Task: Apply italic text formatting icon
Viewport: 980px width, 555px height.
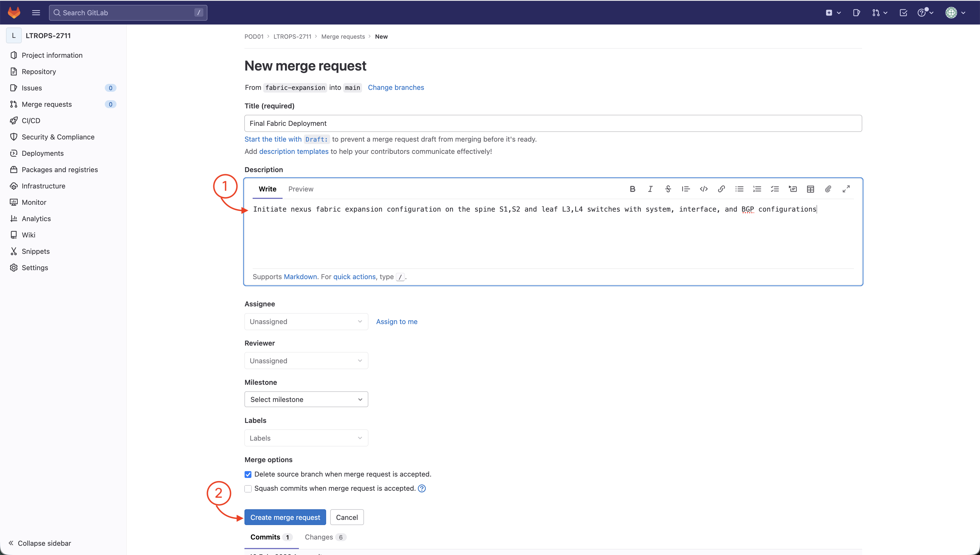Action: (x=650, y=189)
